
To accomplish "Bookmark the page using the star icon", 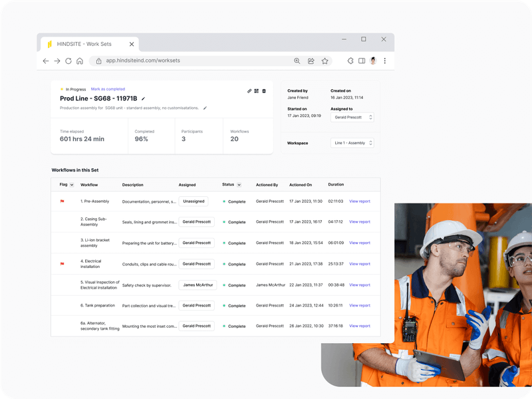I will pos(325,61).
